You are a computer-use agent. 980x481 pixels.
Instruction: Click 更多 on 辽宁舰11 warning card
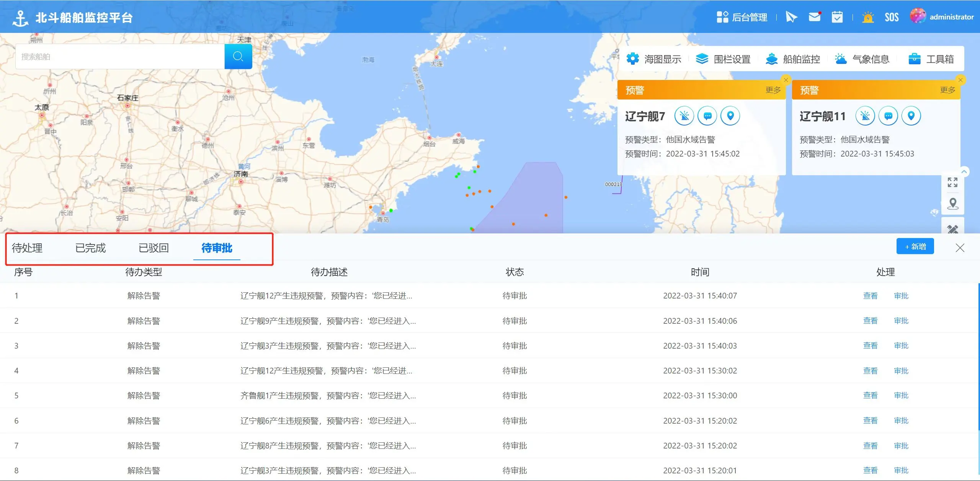tap(947, 90)
